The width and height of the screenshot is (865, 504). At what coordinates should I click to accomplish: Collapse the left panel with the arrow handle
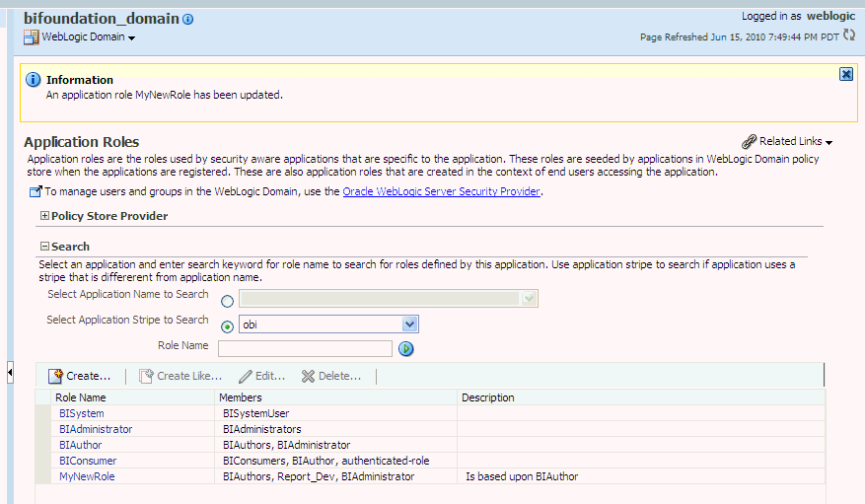10,373
